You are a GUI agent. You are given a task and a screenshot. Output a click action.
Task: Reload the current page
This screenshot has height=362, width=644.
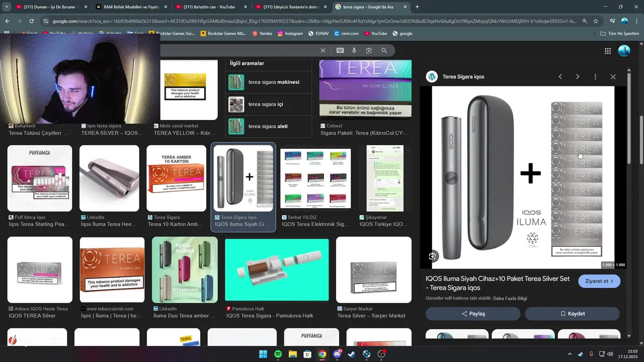(31, 21)
